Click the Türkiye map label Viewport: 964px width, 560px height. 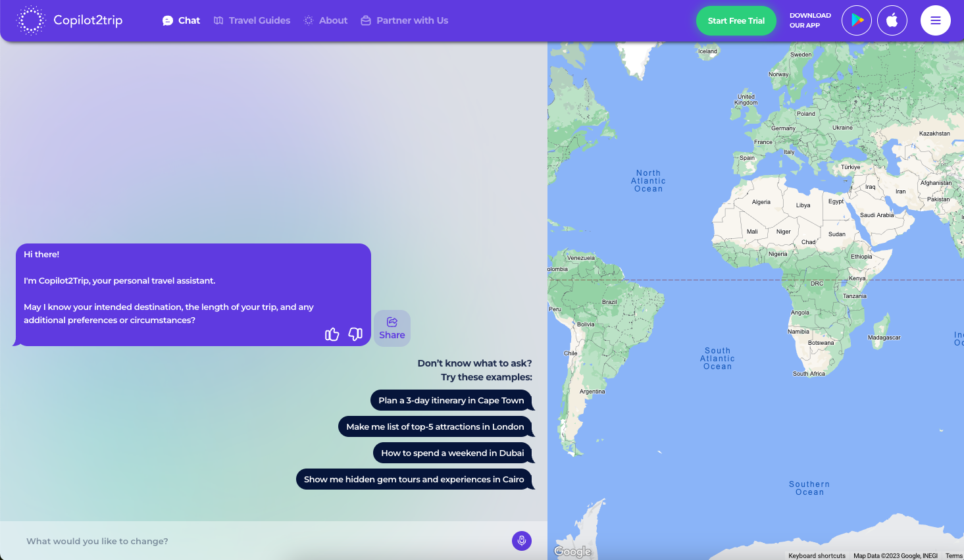(850, 167)
